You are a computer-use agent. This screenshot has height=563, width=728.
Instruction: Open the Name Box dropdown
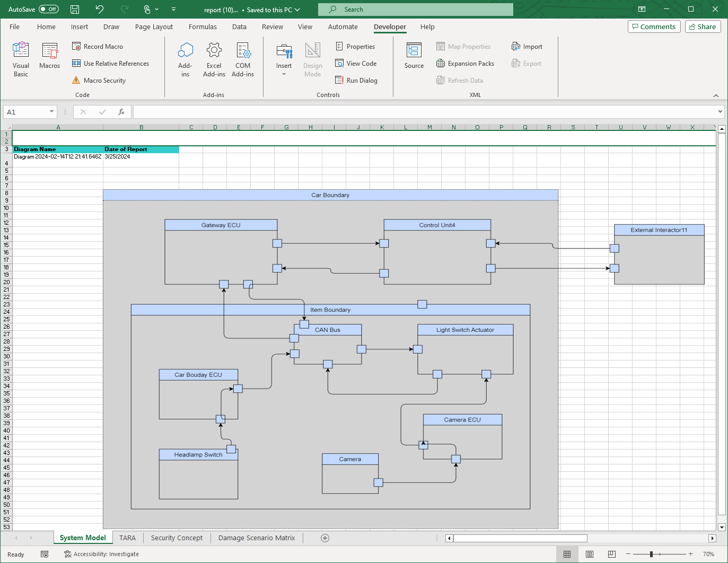51,112
